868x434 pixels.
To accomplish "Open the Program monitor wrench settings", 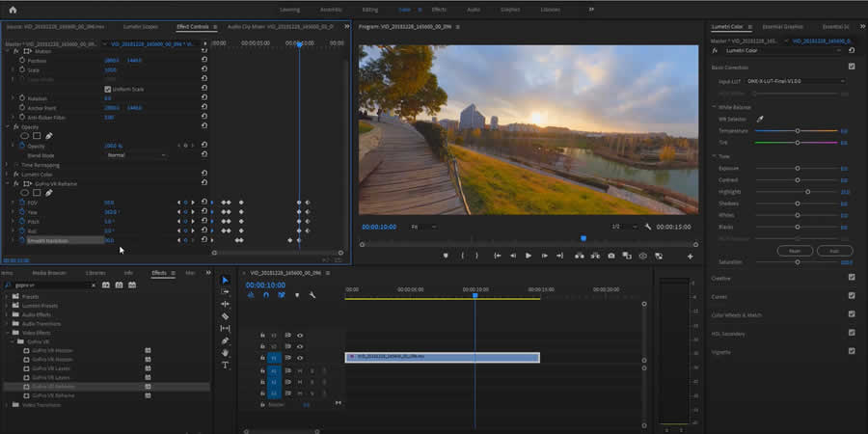I will pos(648,227).
